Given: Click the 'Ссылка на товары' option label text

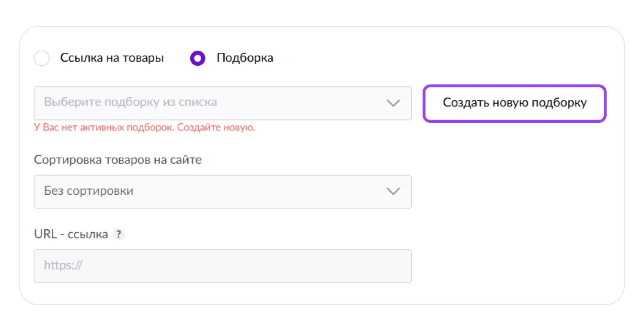Looking at the screenshot, I should (x=112, y=58).
